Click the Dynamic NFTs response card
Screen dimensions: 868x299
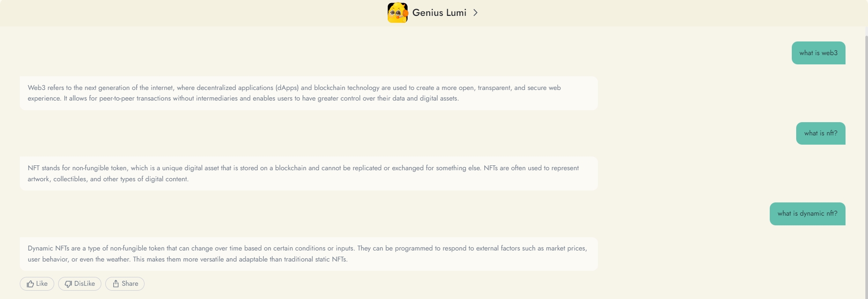click(308, 254)
